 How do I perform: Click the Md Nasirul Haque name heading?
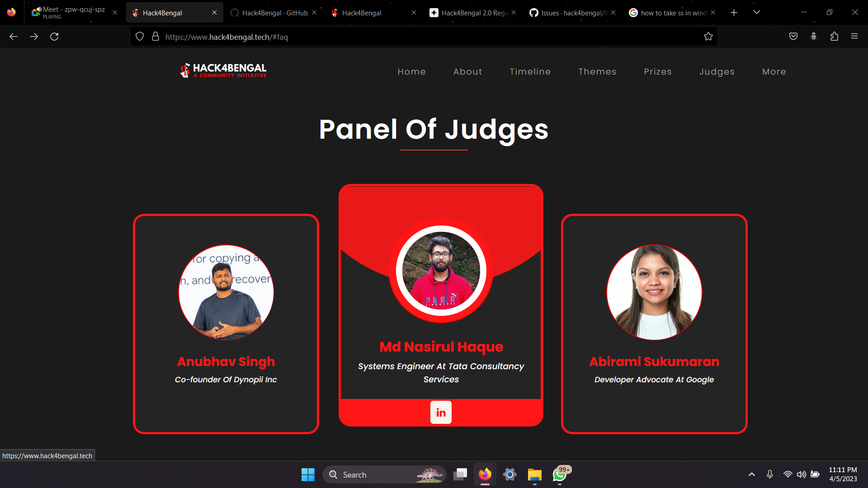pyautogui.click(x=441, y=347)
